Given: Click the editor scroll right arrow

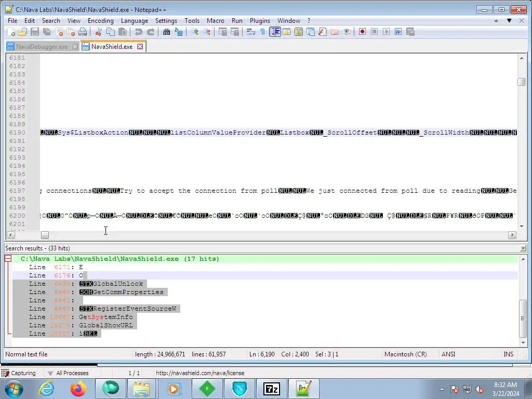Looking at the screenshot, I should (x=512, y=235).
